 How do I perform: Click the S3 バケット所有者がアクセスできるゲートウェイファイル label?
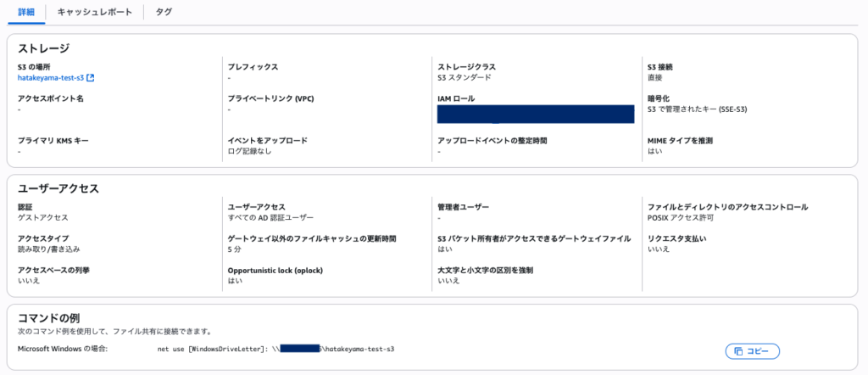click(x=534, y=238)
